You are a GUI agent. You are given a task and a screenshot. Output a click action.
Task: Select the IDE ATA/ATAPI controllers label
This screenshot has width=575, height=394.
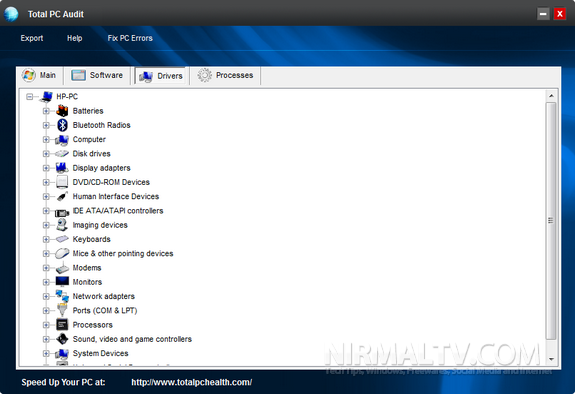118,211
